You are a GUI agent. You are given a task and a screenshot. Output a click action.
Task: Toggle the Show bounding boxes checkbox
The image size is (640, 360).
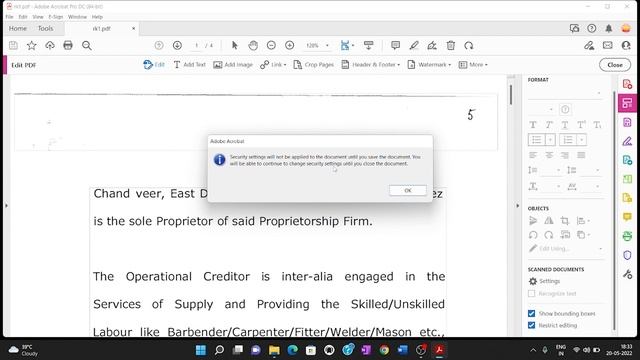(531, 313)
